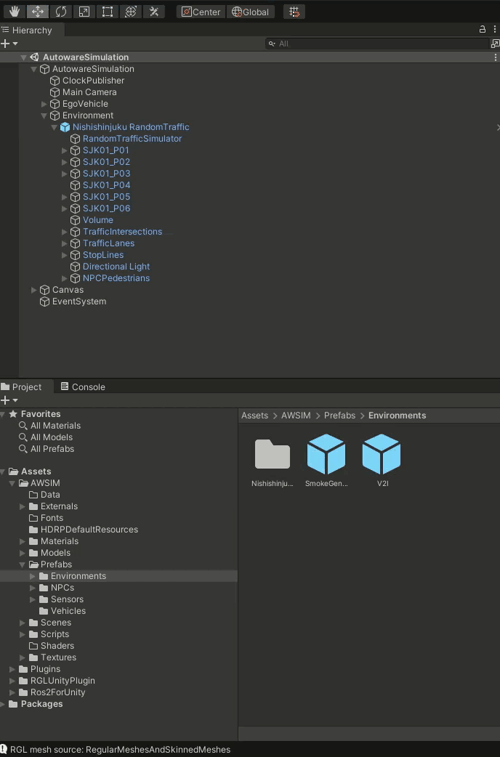Screen dimensions: 500x757
Task: Select RandomTrafficSimulator object
Action: click(132, 139)
